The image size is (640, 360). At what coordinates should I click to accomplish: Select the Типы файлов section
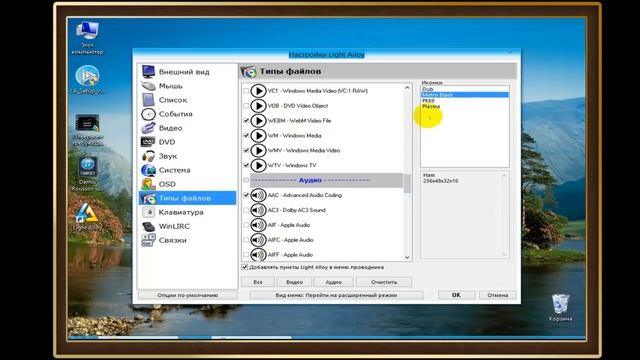[x=187, y=198]
